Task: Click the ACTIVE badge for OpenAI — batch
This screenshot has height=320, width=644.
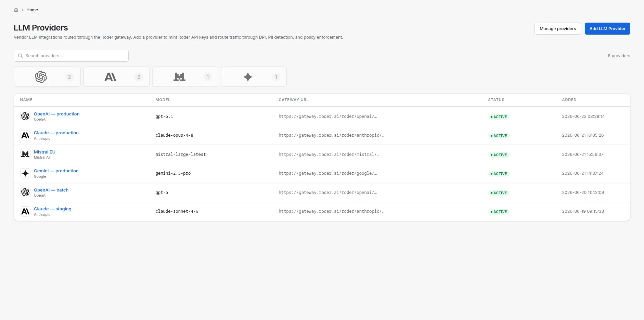Action: [x=499, y=193]
